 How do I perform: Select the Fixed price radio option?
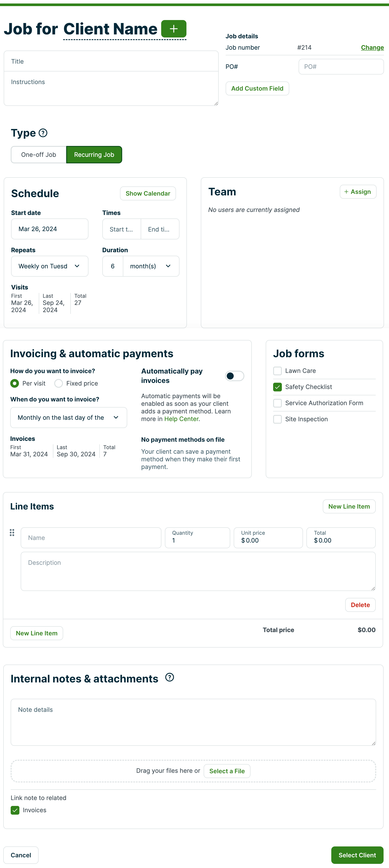[x=59, y=383]
